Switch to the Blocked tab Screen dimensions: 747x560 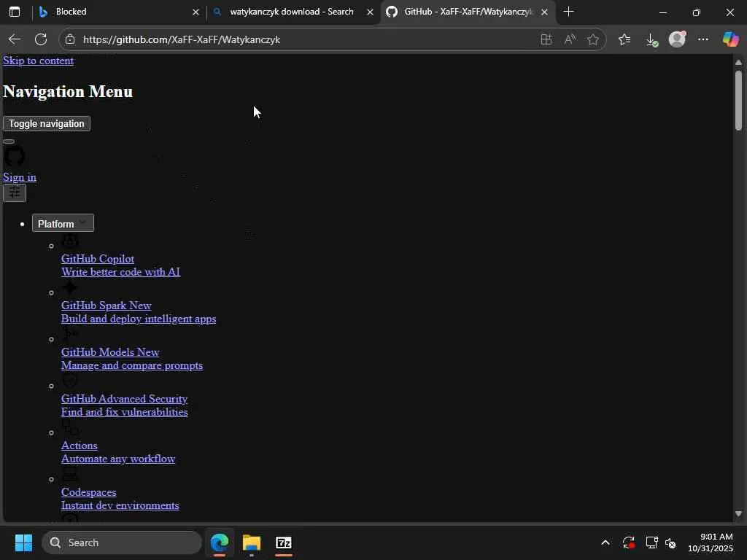point(119,12)
